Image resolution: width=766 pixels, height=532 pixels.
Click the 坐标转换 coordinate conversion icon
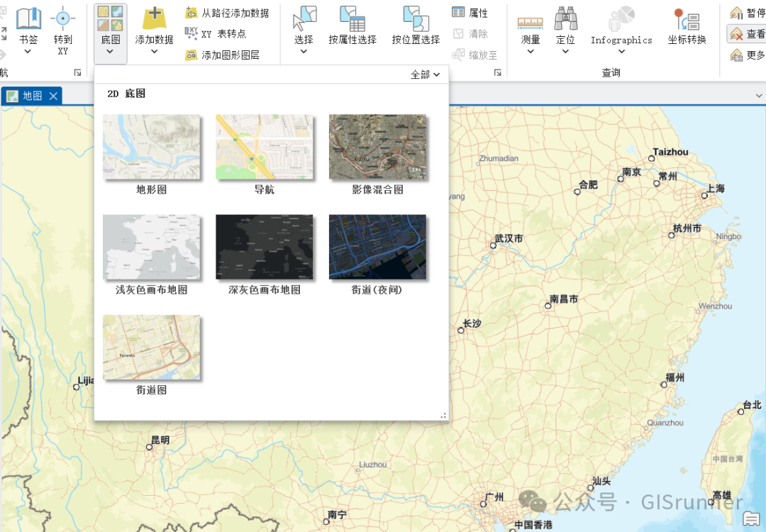(x=687, y=20)
